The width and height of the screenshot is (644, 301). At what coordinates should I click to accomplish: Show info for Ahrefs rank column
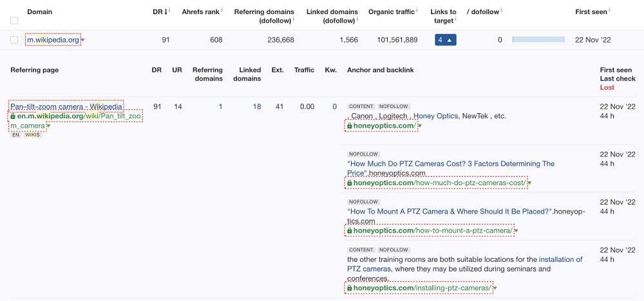[222, 10]
